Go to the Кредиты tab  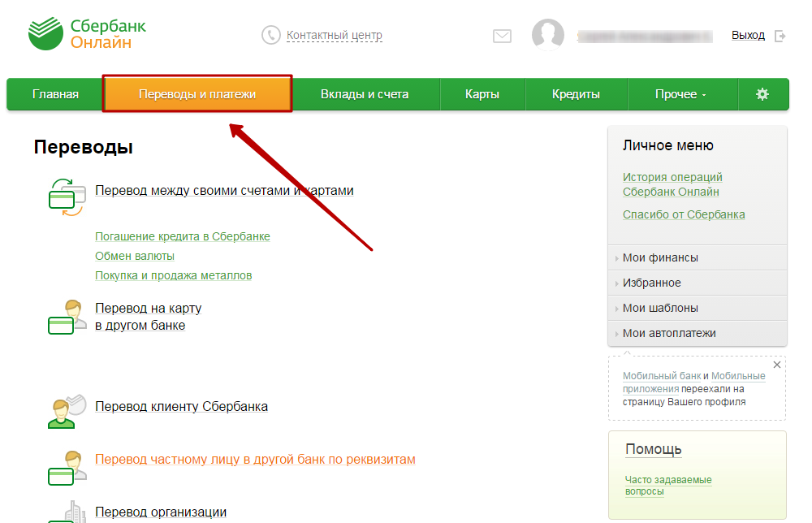click(576, 94)
